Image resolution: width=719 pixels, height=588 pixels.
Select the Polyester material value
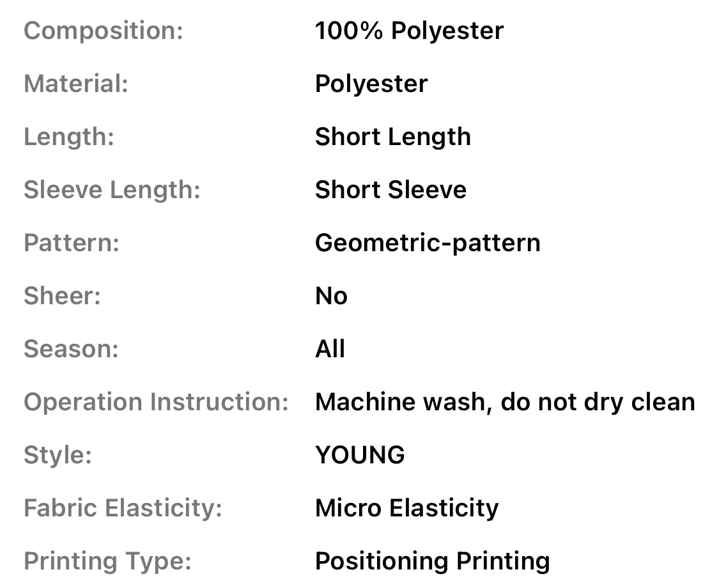[371, 84]
